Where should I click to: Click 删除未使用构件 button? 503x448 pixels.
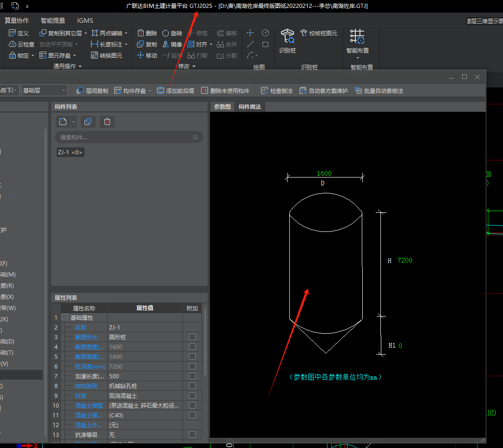225,91
